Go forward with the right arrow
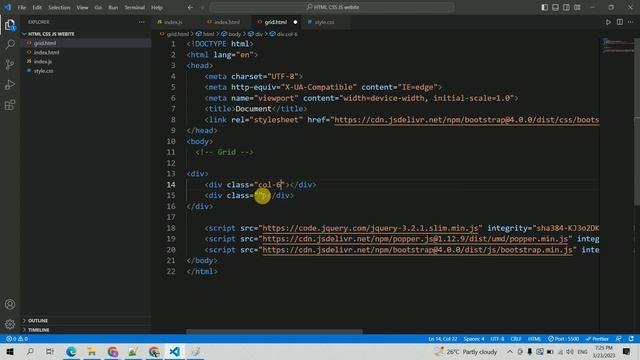The height and width of the screenshot is (360, 640). [202, 7]
